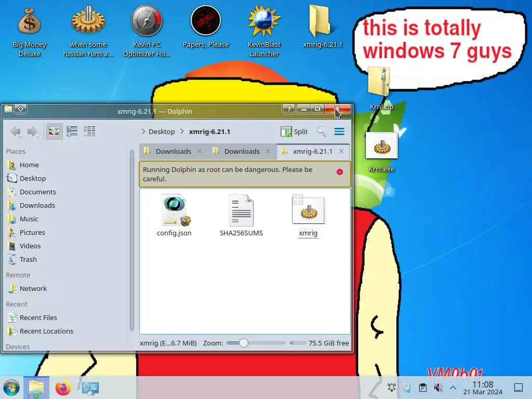
Task: Launch Firefox from the taskbar
Action: click(63, 388)
